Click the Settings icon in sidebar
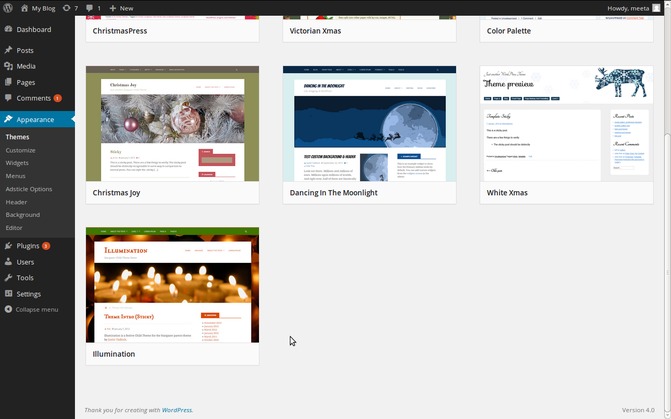This screenshot has width=671, height=419. pyautogui.click(x=8, y=294)
